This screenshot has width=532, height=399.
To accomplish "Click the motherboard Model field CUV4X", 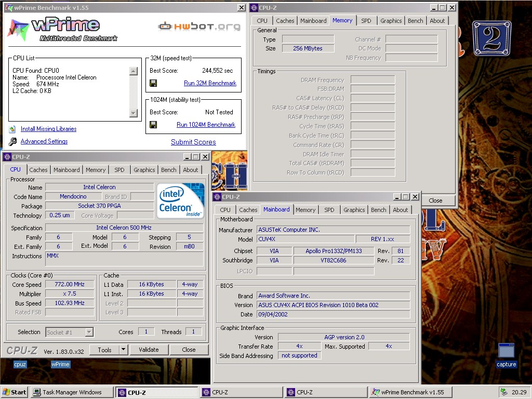I will (305, 239).
